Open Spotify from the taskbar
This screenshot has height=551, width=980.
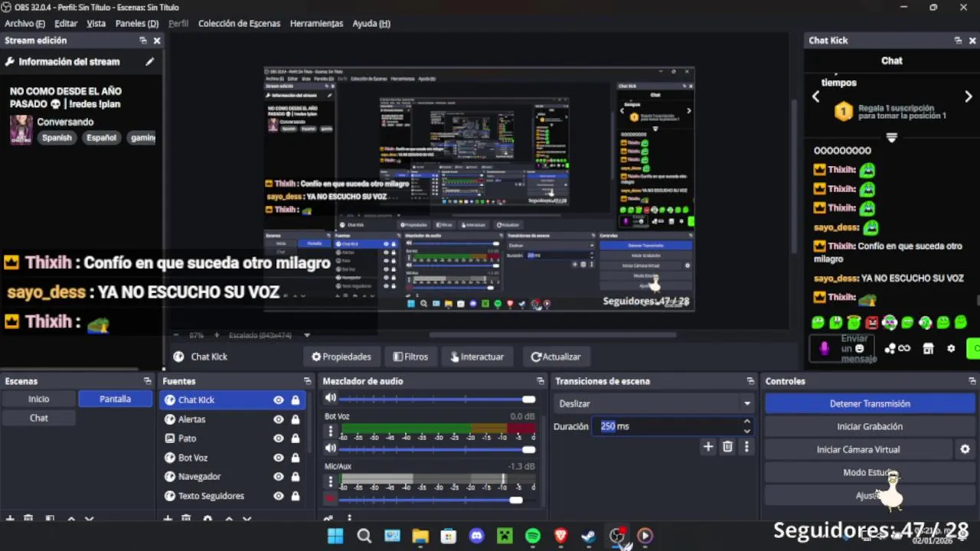click(533, 536)
